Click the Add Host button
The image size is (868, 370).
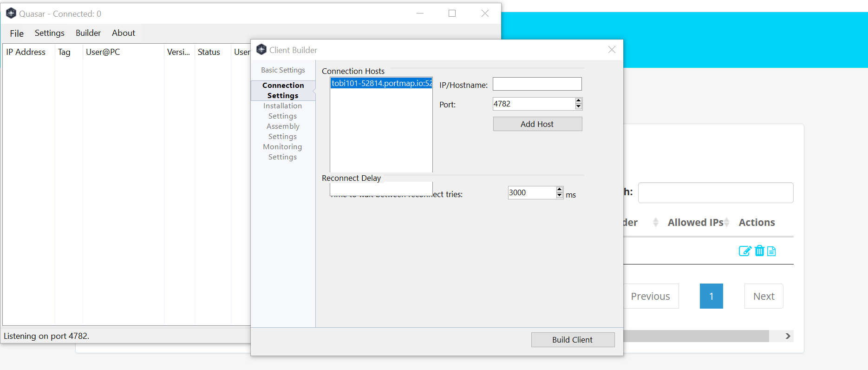[537, 124]
